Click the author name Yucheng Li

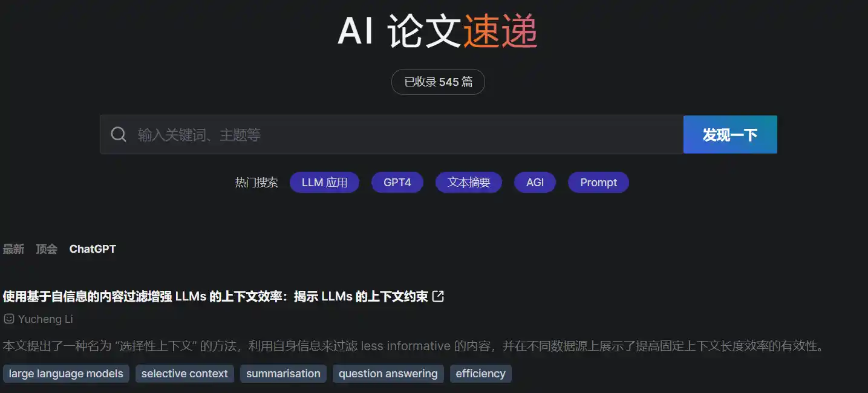[45, 319]
